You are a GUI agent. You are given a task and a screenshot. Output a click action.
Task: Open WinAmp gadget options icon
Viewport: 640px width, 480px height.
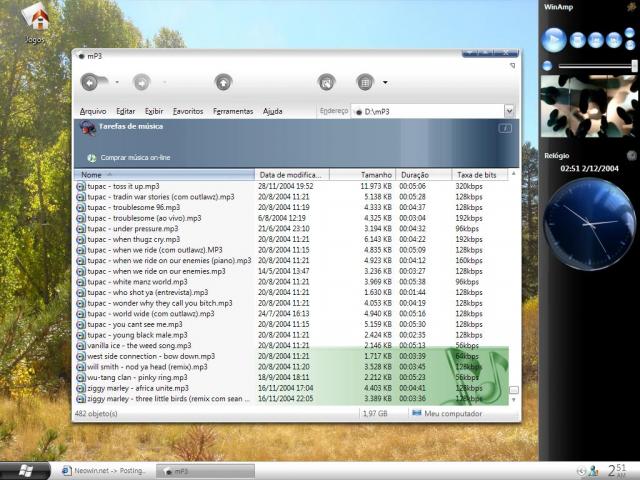[631, 7]
